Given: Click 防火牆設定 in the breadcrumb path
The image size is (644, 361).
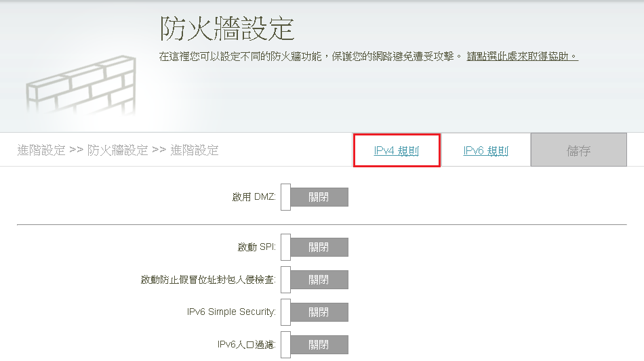Looking at the screenshot, I should click(x=118, y=150).
